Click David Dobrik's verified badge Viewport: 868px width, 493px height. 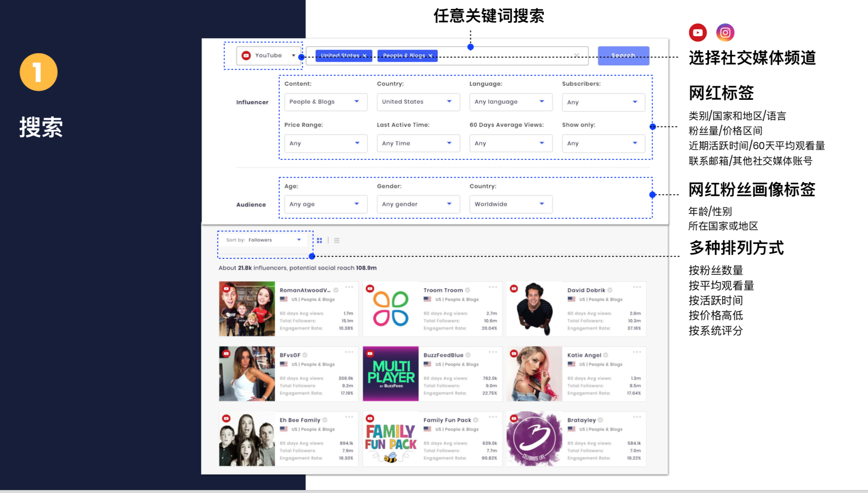(x=609, y=290)
